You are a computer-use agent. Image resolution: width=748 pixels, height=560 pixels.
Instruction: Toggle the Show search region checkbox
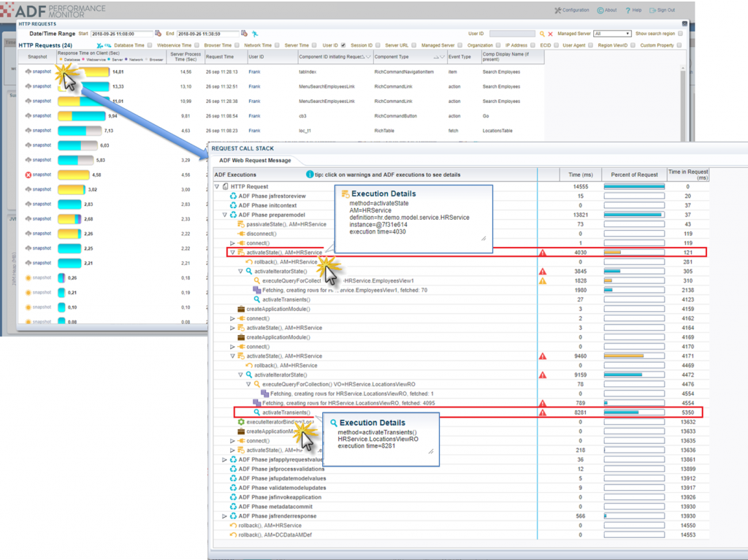[x=681, y=34]
